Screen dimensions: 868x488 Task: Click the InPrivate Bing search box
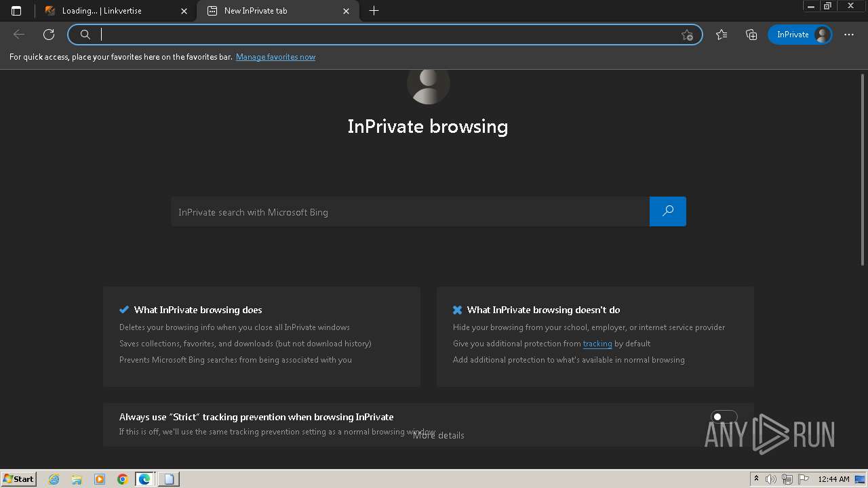410,211
